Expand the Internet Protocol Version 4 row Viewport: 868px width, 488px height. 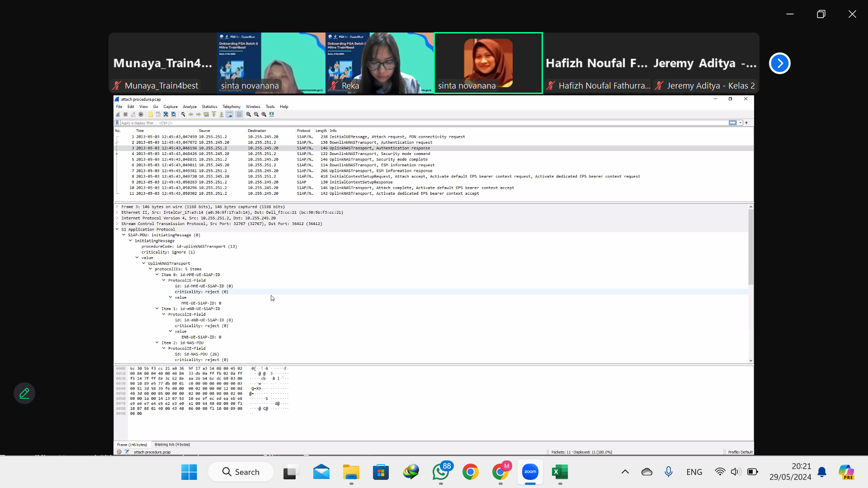point(117,218)
